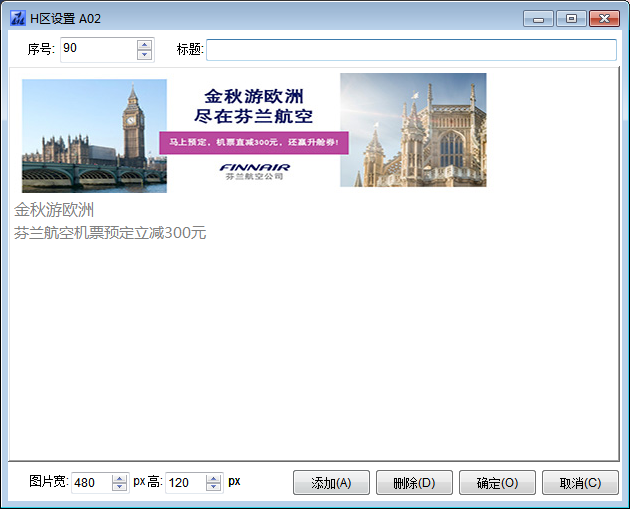Focus the 高 height field
Viewport: 630px width, 509px height.
(186, 482)
